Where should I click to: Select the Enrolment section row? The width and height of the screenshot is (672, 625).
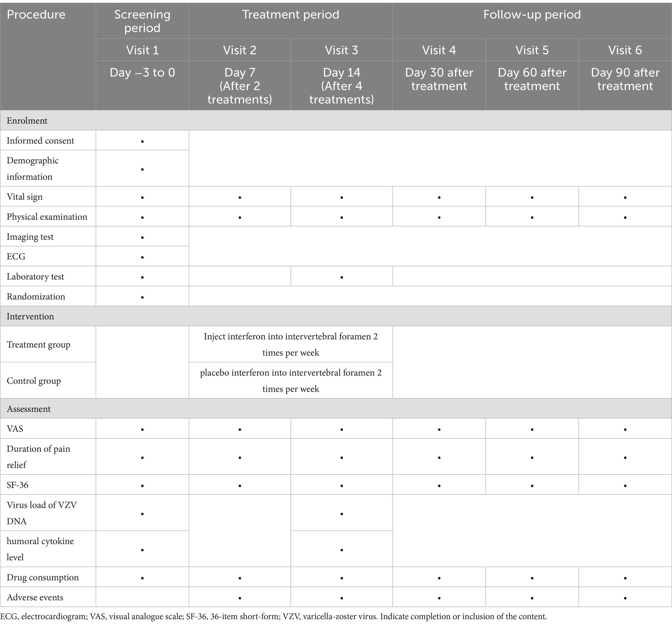[336, 120]
